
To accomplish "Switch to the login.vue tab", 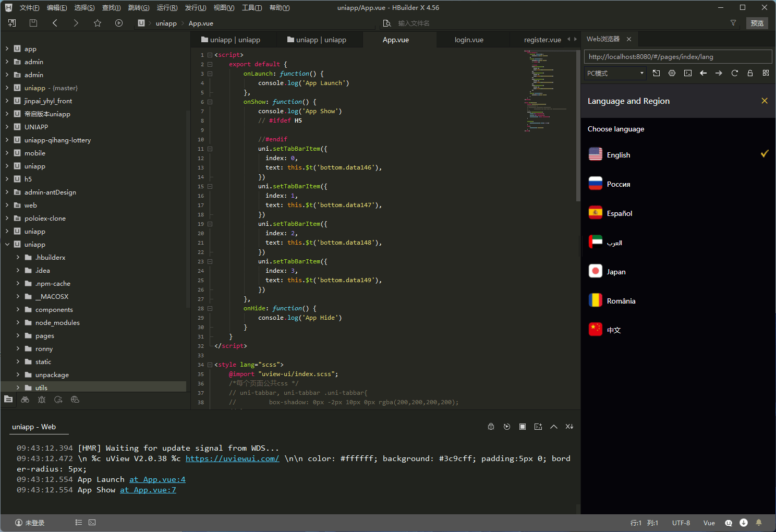I will pyautogui.click(x=469, y=40).
